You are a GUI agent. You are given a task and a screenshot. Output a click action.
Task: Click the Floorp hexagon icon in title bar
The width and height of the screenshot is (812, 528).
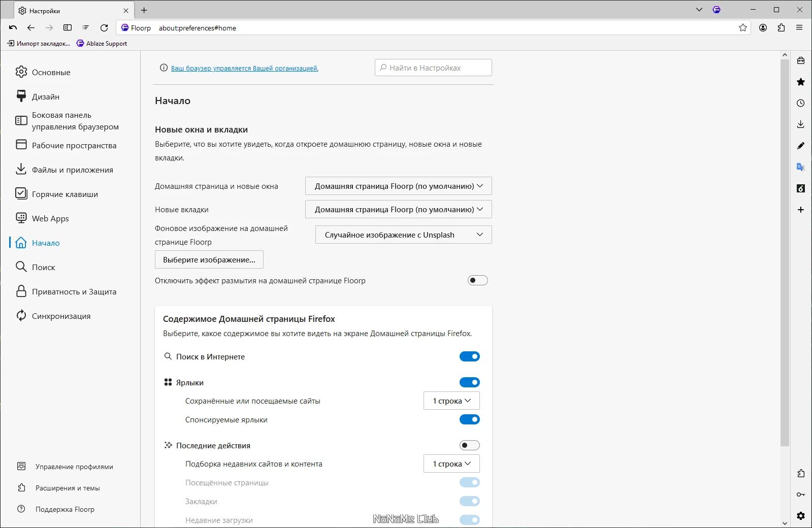click(717, 10)
